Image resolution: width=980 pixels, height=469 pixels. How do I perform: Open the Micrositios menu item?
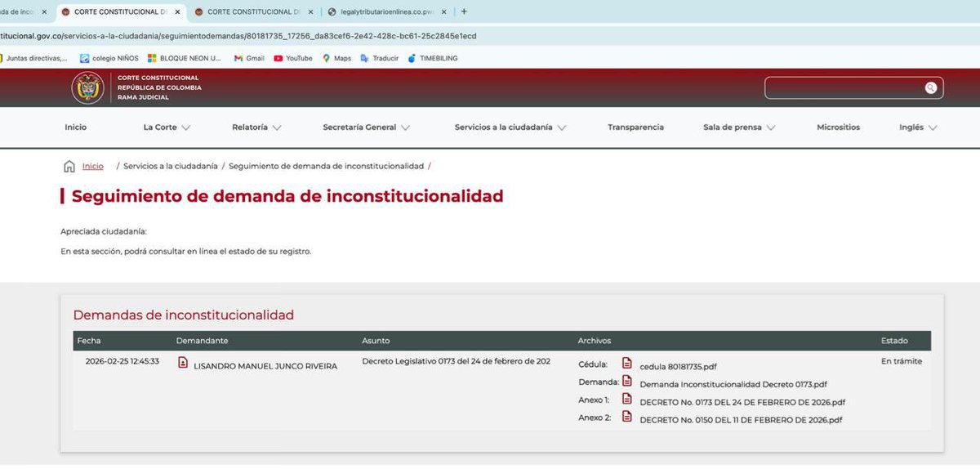[838, 127]
